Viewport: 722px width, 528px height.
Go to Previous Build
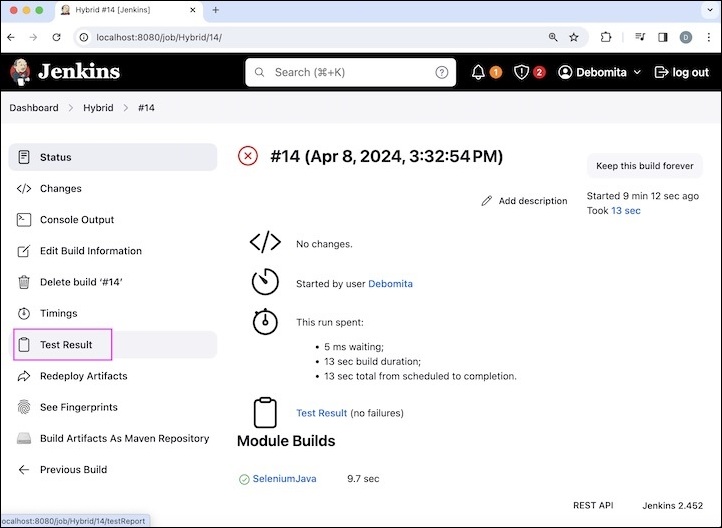point(73,470)
